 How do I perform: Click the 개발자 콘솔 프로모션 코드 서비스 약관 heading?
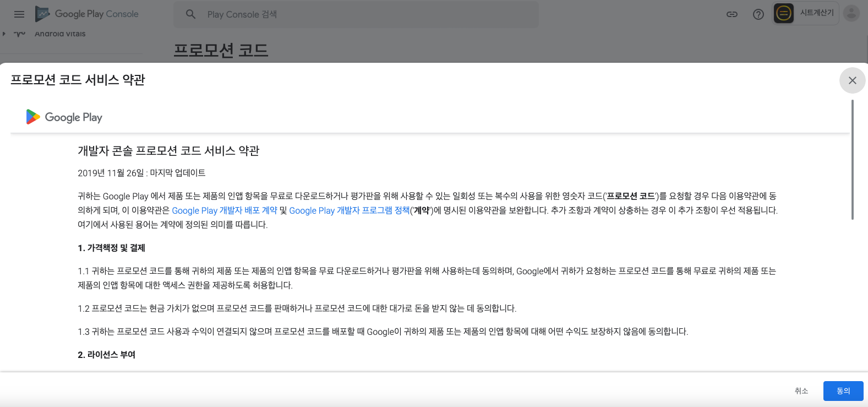[x=168, y=151]
